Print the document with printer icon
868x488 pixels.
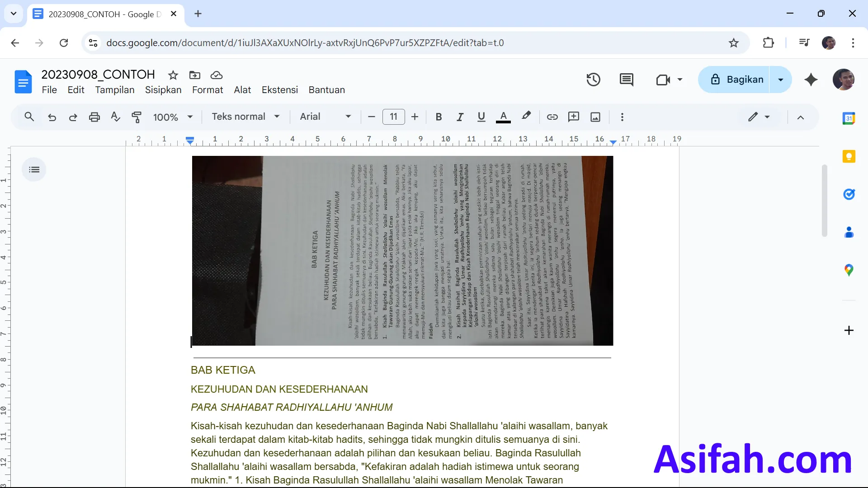point(94,117)
